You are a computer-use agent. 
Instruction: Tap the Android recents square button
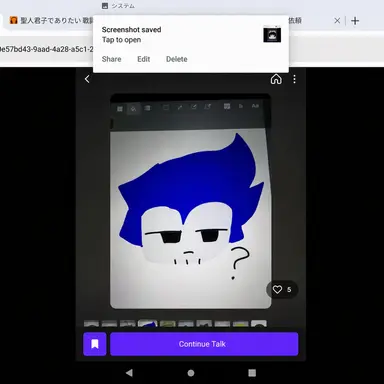[252, 373]
